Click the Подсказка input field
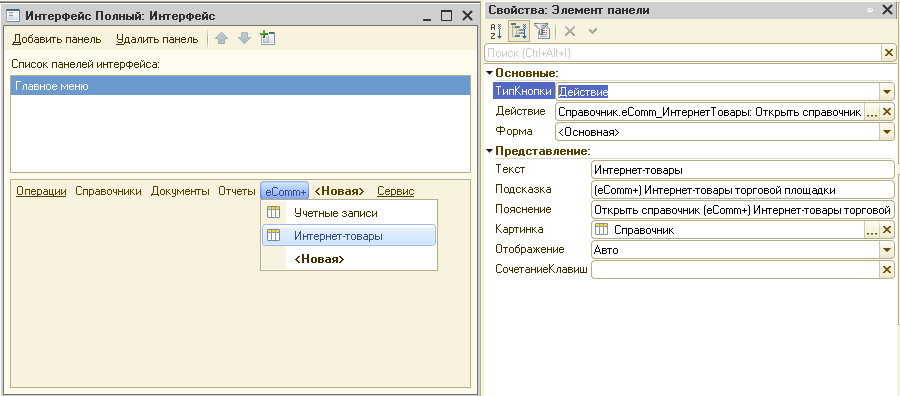 [742, 189]
